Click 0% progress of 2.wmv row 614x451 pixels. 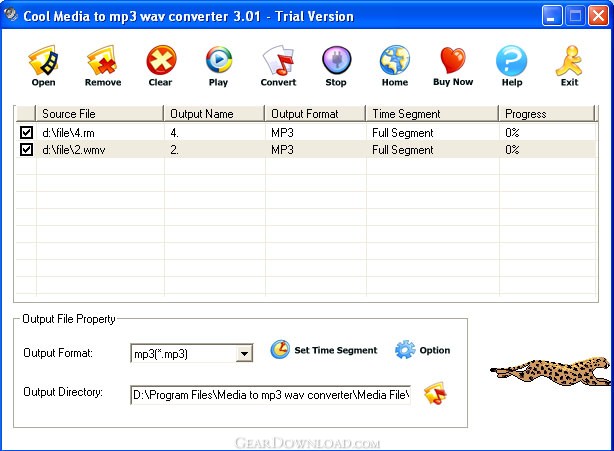(x=512, y=150)
